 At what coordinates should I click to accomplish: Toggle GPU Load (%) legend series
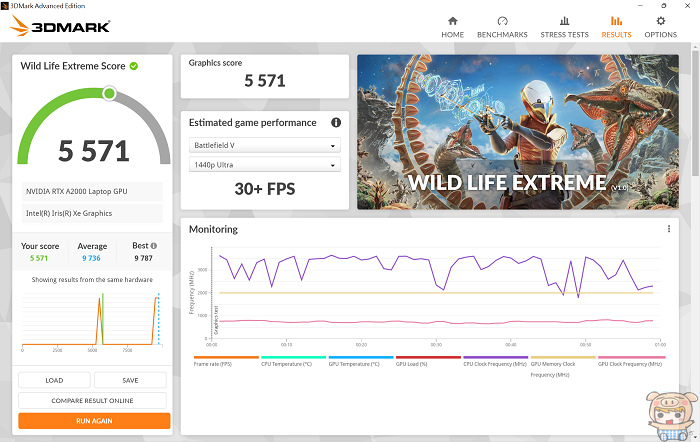coord(427,364)
